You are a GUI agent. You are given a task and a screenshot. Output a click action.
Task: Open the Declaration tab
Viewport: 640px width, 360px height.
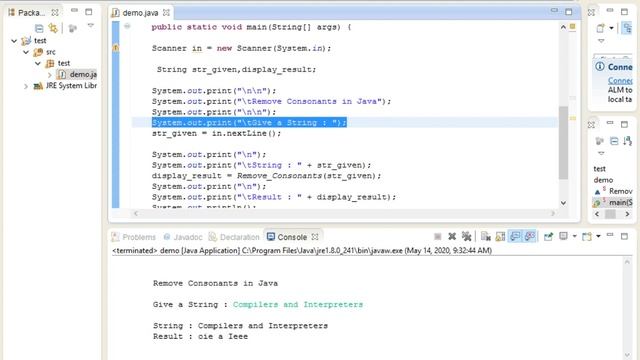click(x=234, y=237)
